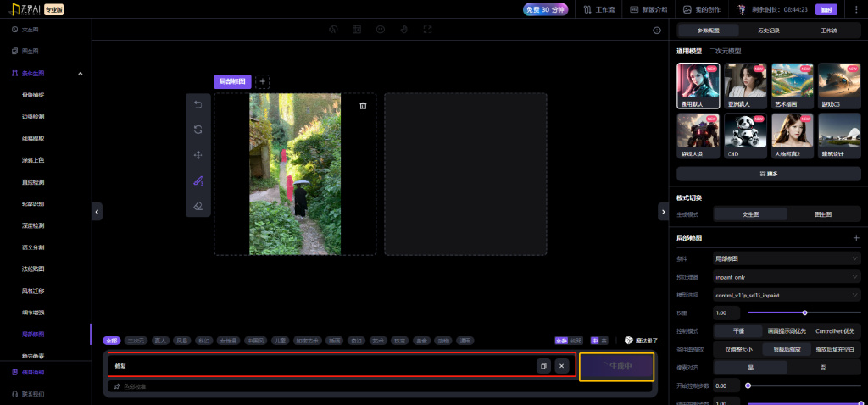Select the 通用默认 model thumbnail

click(698, 86)
